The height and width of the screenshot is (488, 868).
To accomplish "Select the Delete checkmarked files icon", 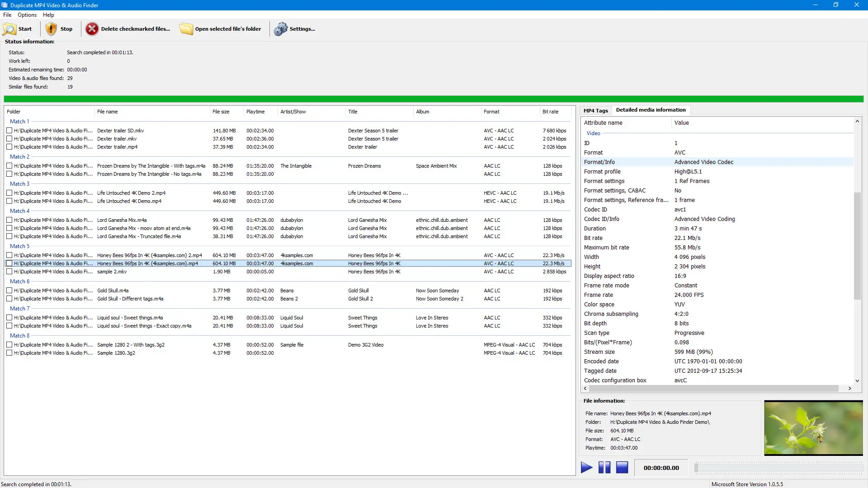I will (x=92, y=28).
